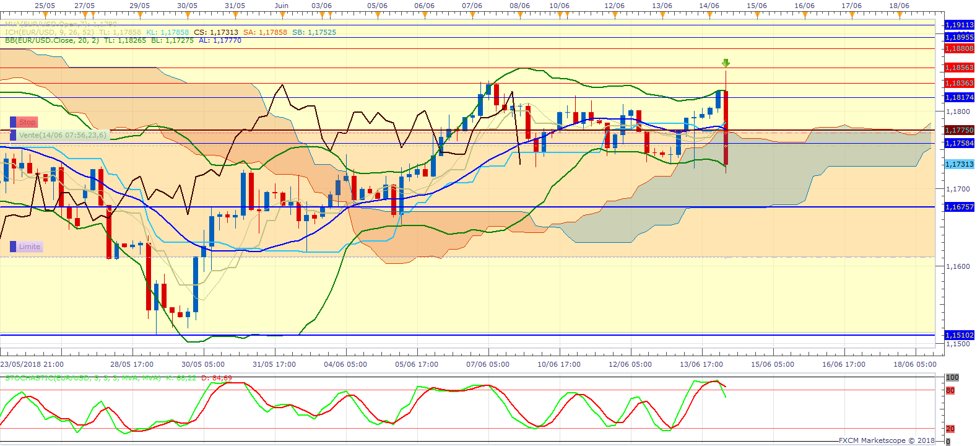980x446 pixels.
Task: Select the purple Limite order label
Action: click(29, 247)
